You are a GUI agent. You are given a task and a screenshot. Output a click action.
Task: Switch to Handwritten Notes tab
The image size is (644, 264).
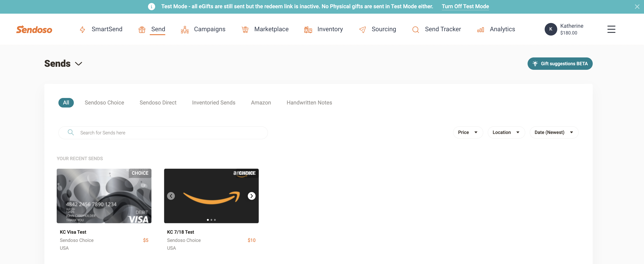tap(309, 103)
